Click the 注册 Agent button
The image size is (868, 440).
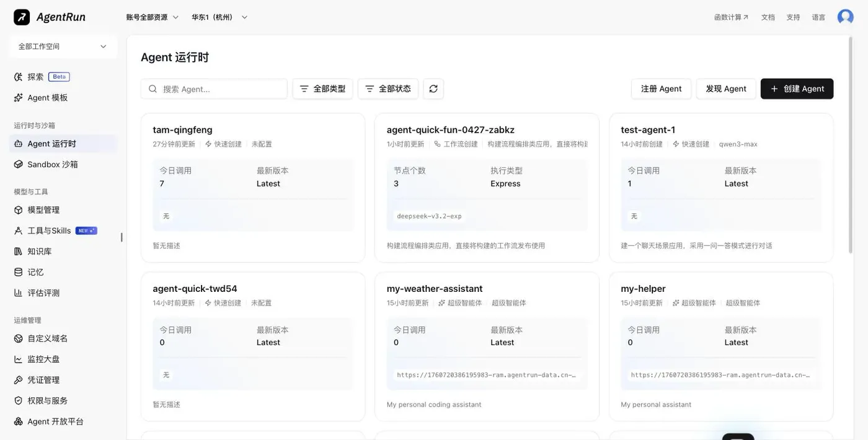[661, 89]
